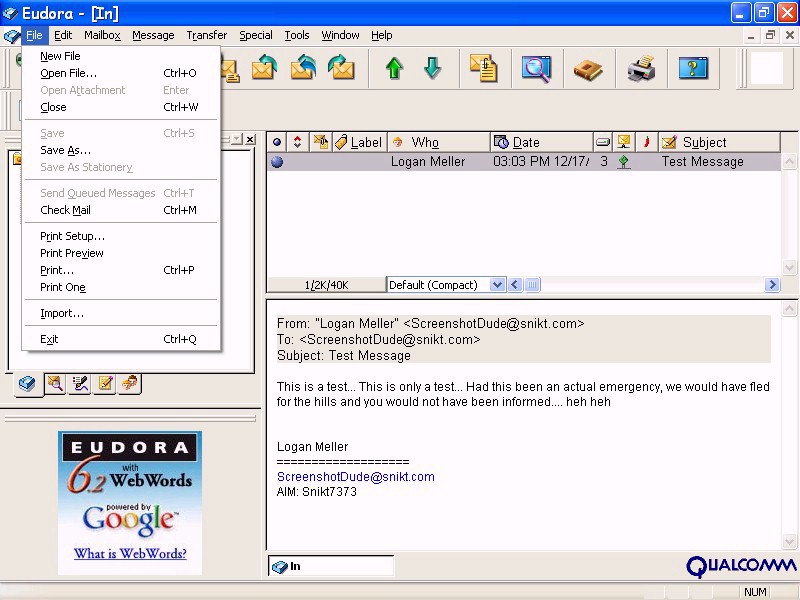Sort messages by the Who column
This screenshot has height=600, width=800.
coord(439,142)
